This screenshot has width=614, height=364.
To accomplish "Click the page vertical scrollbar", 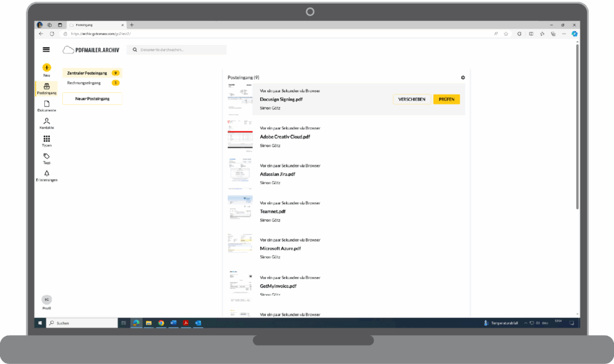I will (x=577, y=126).
